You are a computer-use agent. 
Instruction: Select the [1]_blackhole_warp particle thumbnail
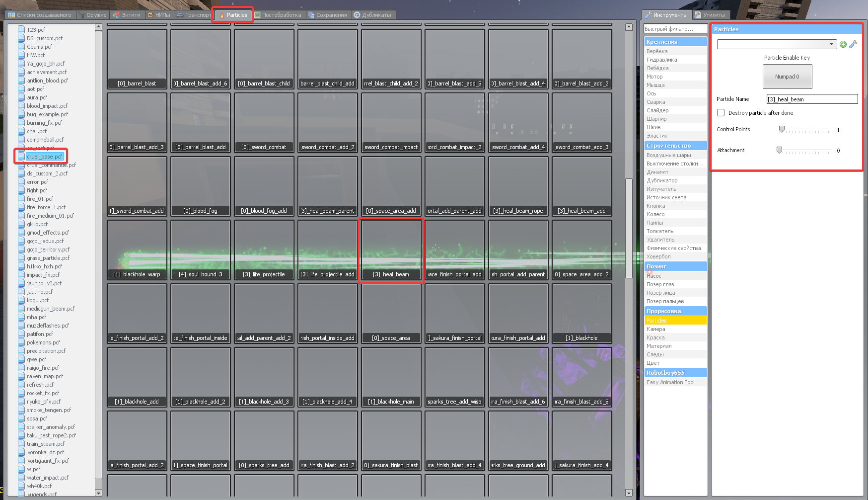tap(137, 250)
